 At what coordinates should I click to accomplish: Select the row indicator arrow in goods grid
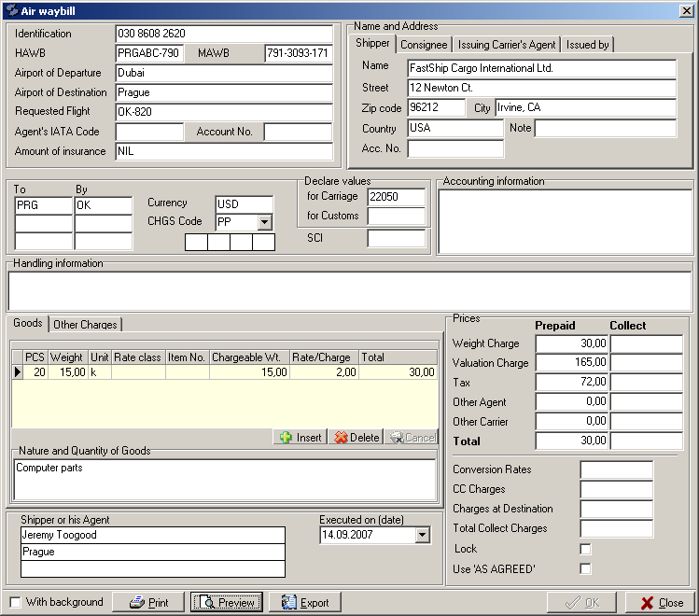tap(18, 371)
